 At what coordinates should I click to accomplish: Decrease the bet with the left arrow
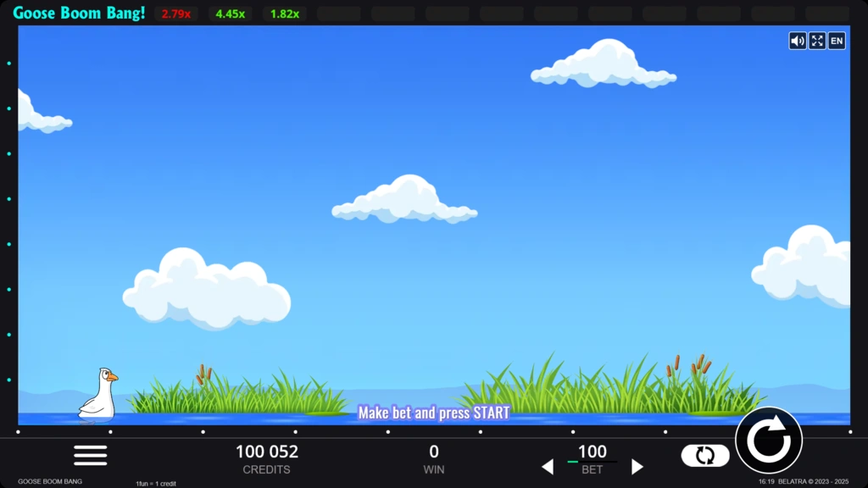548,467
